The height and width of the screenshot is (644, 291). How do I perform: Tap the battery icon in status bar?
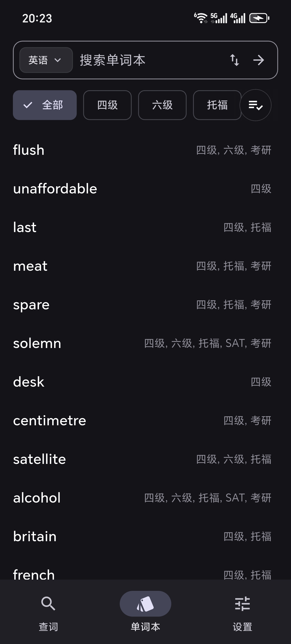point(259,18)
